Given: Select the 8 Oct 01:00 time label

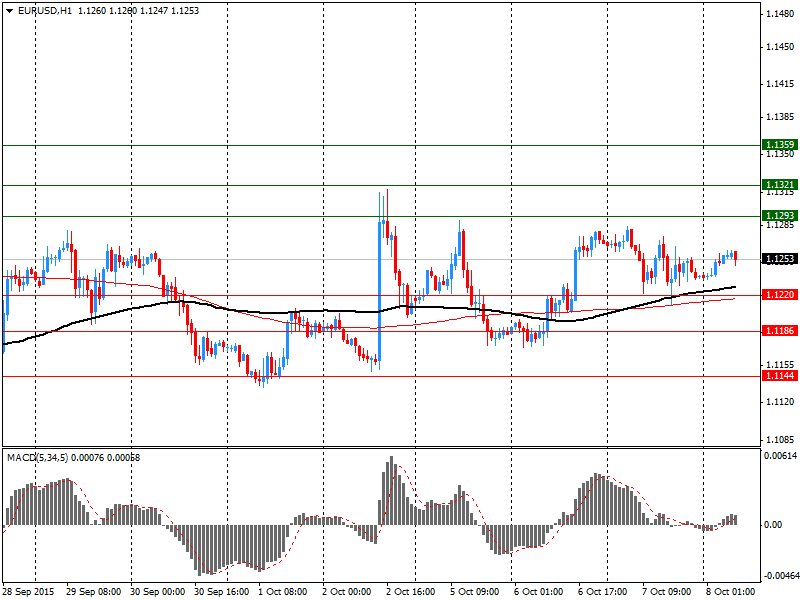Looking at the screenshot, I should 730,592.
